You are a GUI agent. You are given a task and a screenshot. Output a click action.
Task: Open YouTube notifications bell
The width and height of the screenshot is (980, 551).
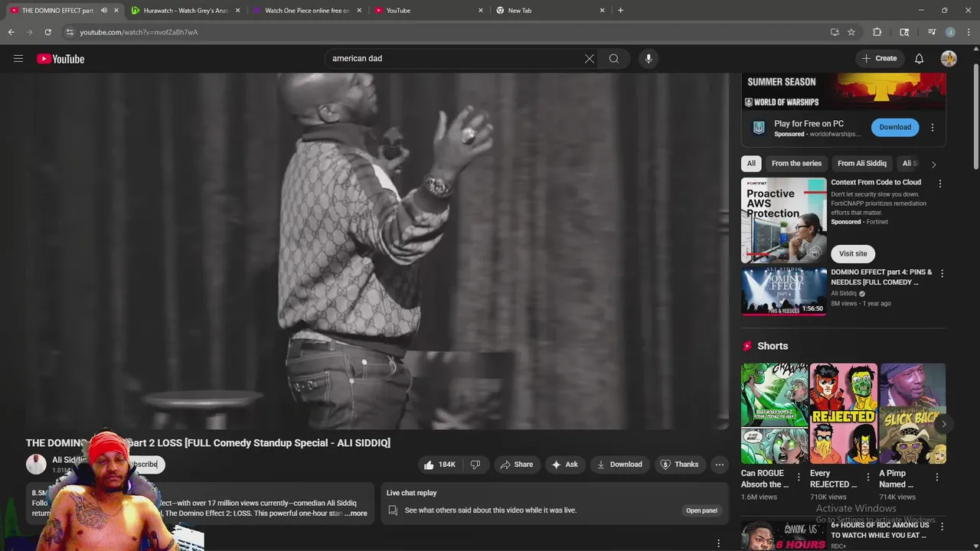coord(919,59)
